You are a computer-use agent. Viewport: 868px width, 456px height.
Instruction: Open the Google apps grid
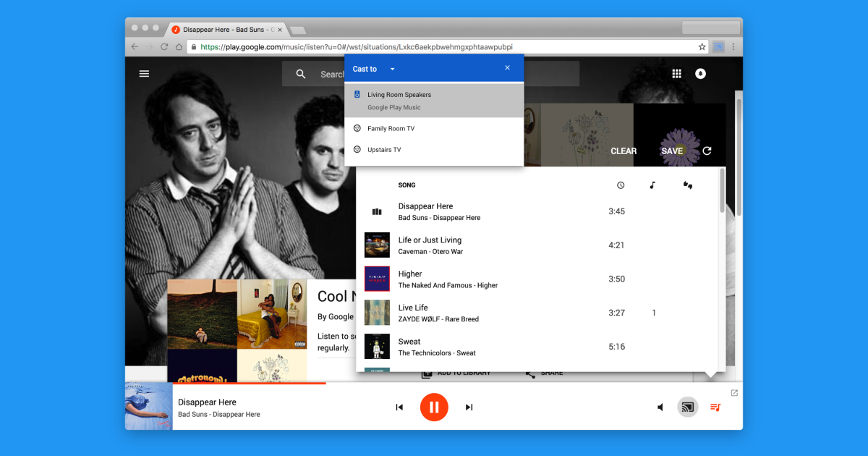(x=677, y=74)
